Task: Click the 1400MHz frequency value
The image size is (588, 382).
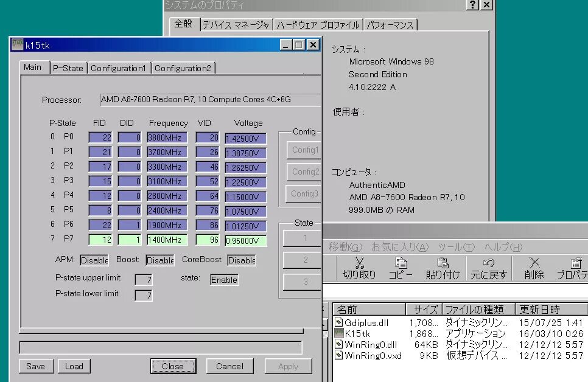Action: pyautogui.click(x=167, y=240)
